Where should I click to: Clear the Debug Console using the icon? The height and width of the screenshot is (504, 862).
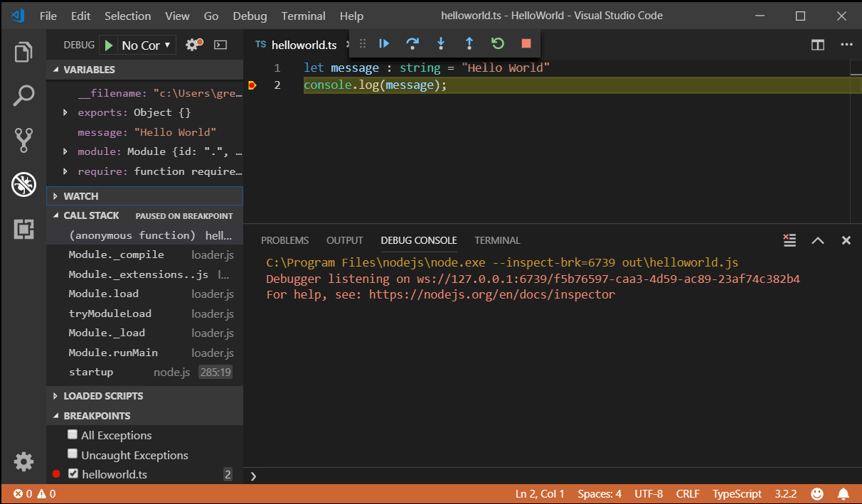tap(789, 240)
